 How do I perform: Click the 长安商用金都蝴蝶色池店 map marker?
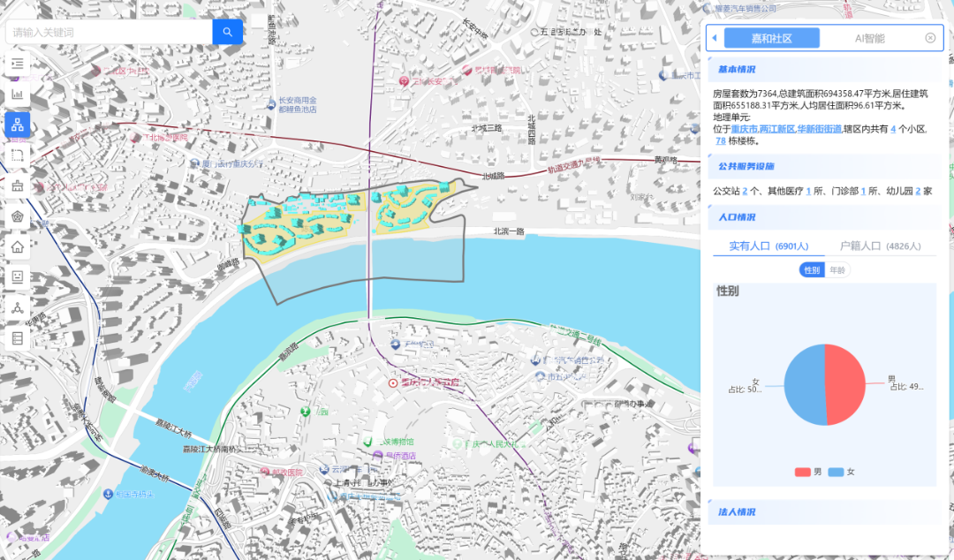(x=271, y=105)
